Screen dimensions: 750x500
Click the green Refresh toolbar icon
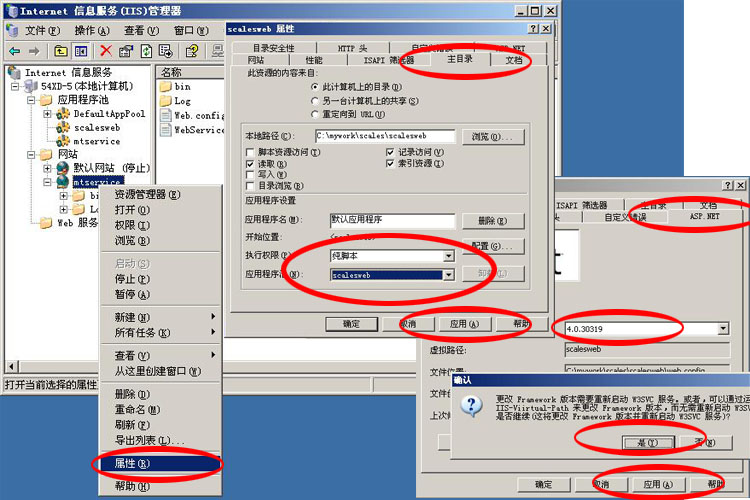pos(146,51)
